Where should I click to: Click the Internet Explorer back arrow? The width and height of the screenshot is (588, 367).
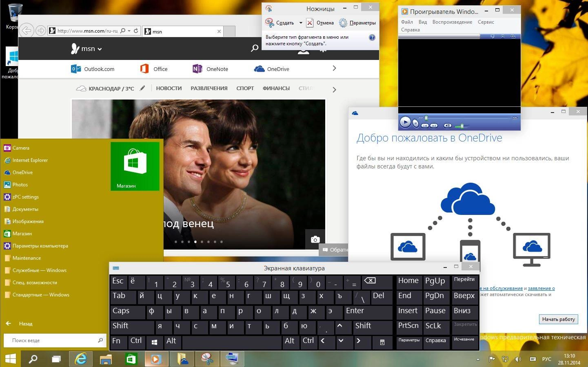click(x=26, y=31)
